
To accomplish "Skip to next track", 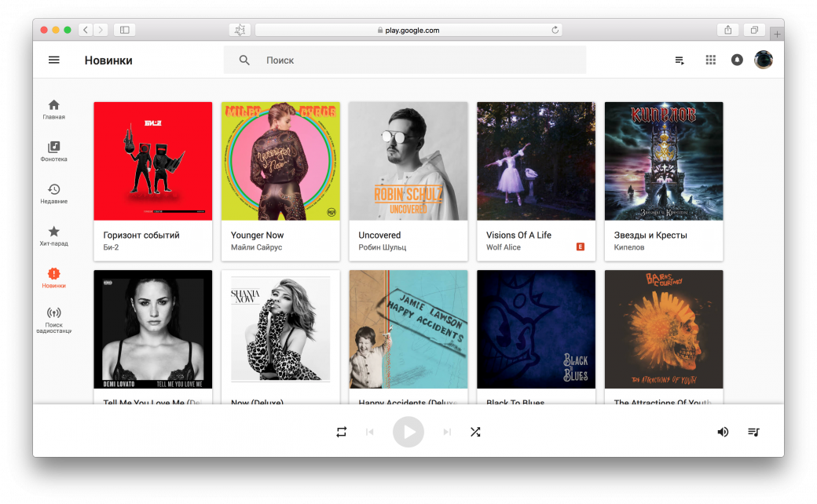I will point(446,432).
